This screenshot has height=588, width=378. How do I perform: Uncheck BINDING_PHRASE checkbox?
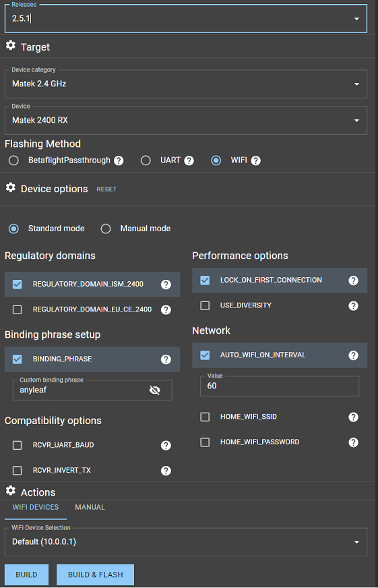tap(18, 359)
